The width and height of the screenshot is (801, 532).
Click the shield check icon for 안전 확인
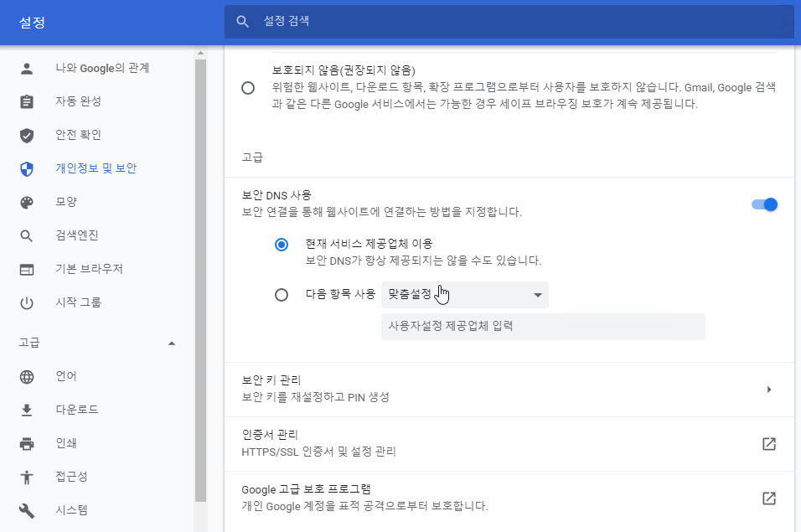point(27,135)
